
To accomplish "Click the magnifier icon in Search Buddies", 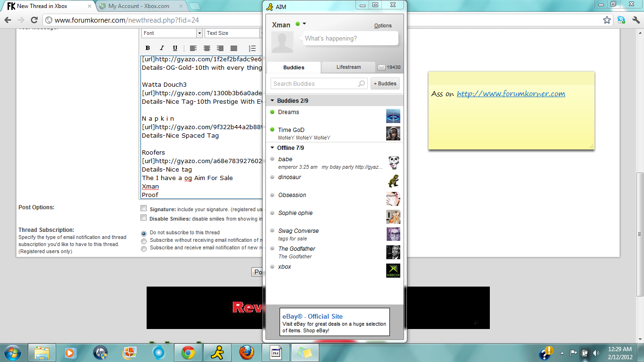I will click(362, 83).
